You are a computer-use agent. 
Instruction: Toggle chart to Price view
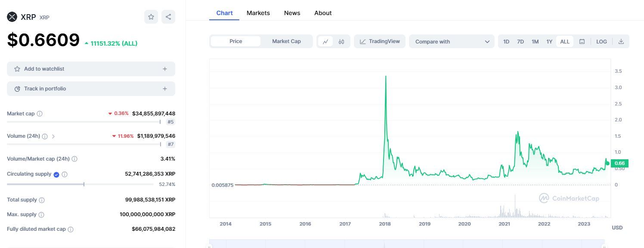pyautogui.click(x=235, y=41)
